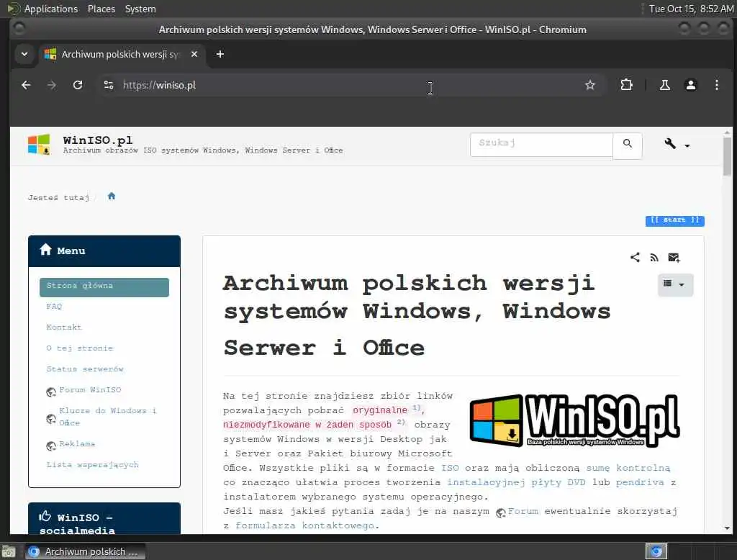
Task: Click instalacyjnej płyty DVD link
Action: click(x=516, y=482)
